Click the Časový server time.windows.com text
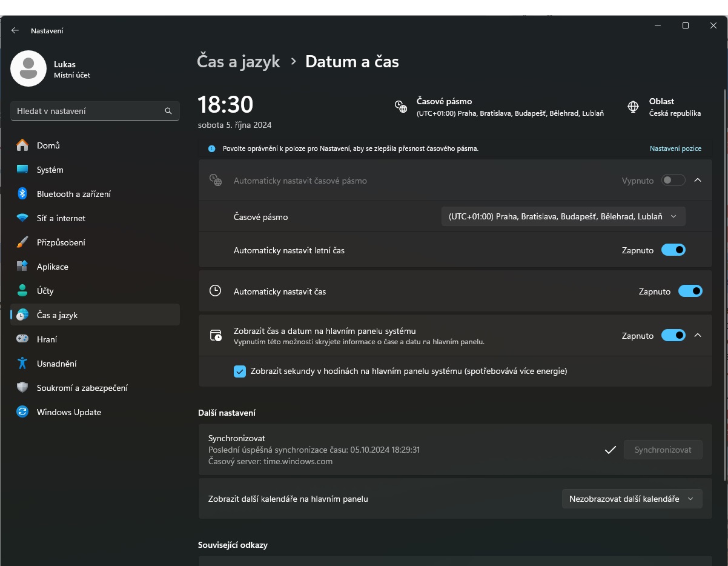 (x=270, y=461)
